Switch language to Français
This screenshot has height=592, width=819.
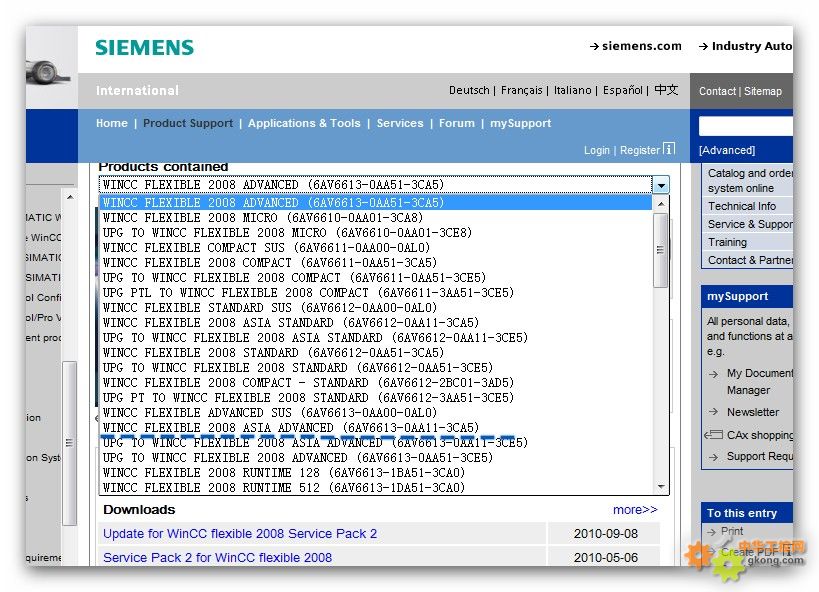point(521,90)
